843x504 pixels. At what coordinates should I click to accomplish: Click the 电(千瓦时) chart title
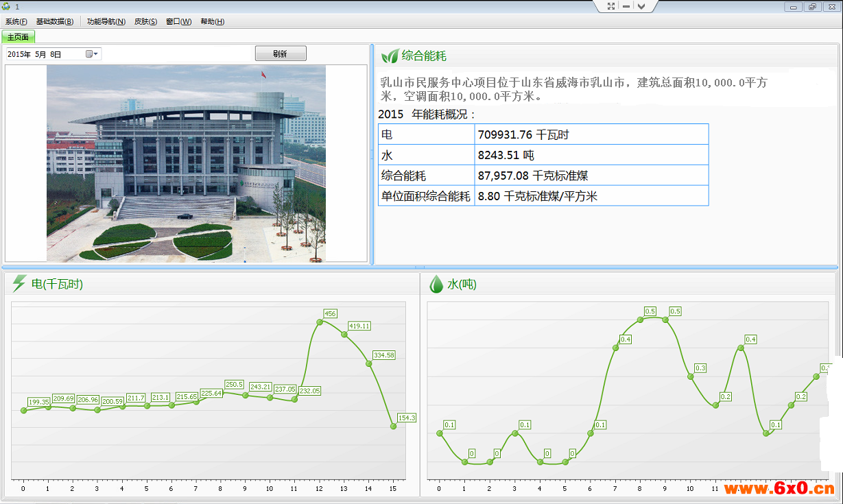click(x=58, y=284)
